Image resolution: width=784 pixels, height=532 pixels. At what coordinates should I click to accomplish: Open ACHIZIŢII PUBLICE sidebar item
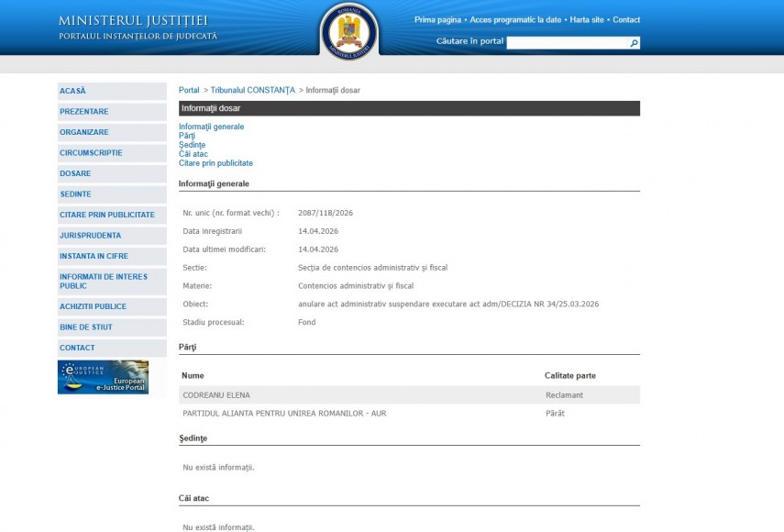pos(93,306)
